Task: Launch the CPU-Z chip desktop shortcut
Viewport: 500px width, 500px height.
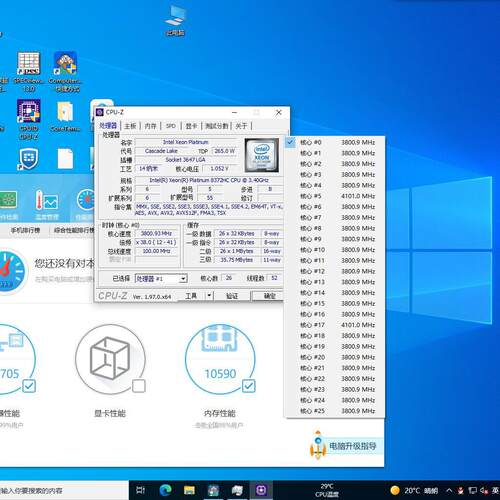Action: click(x=29, y=119)
